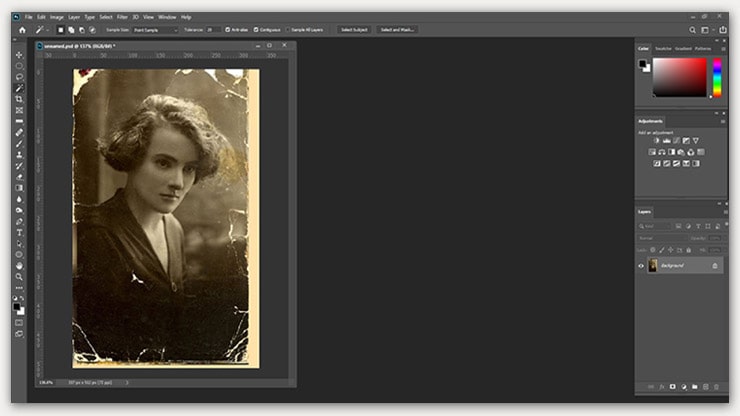Screen dimensions: 740x416
Task: Select the Hand tool
Action: coord(19,265)
